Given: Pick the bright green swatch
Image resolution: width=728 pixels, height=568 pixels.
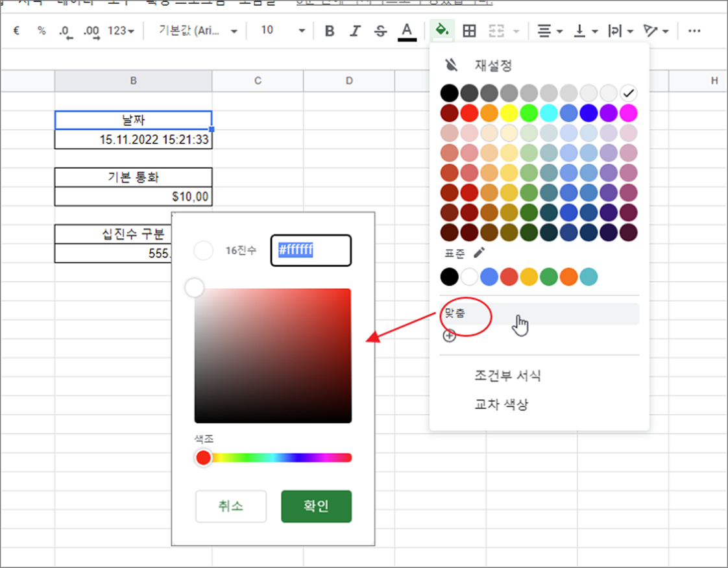Looking at the screenshot, I should (529, 113).
